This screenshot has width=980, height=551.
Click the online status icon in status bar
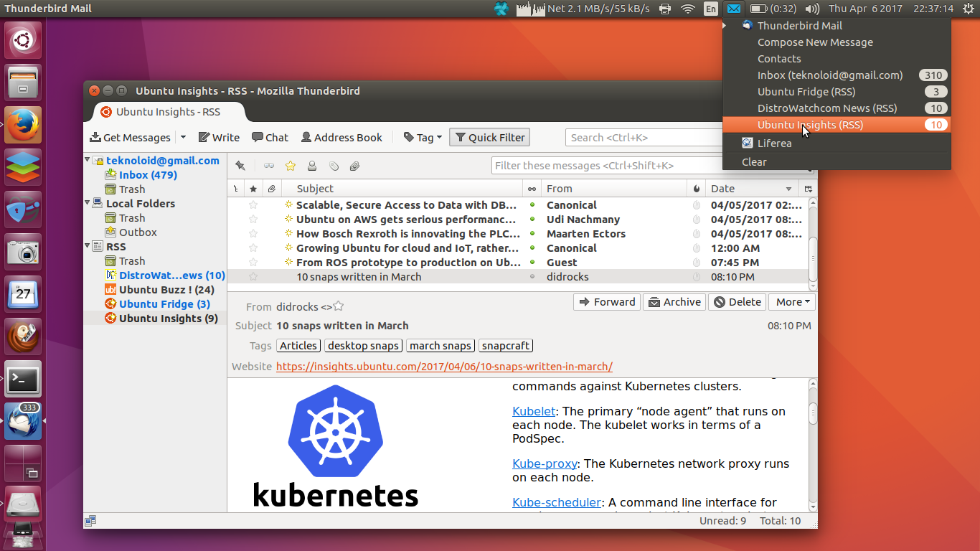[x=90, y=521]
